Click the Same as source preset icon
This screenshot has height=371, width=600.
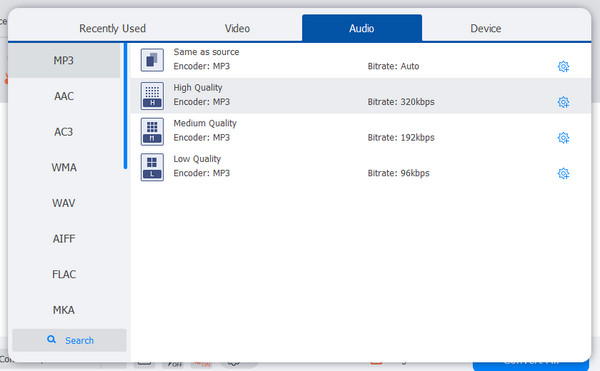152,60
